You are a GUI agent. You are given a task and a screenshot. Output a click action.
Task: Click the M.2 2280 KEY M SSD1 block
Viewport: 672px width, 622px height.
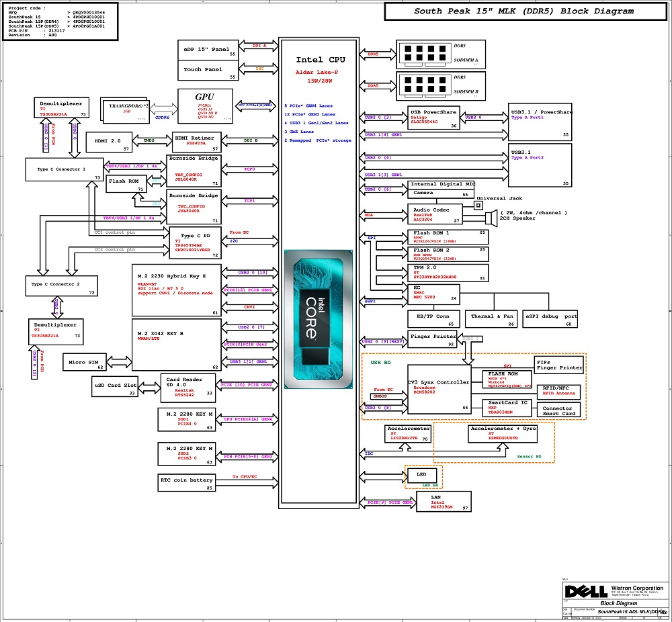tap(187, 420)
